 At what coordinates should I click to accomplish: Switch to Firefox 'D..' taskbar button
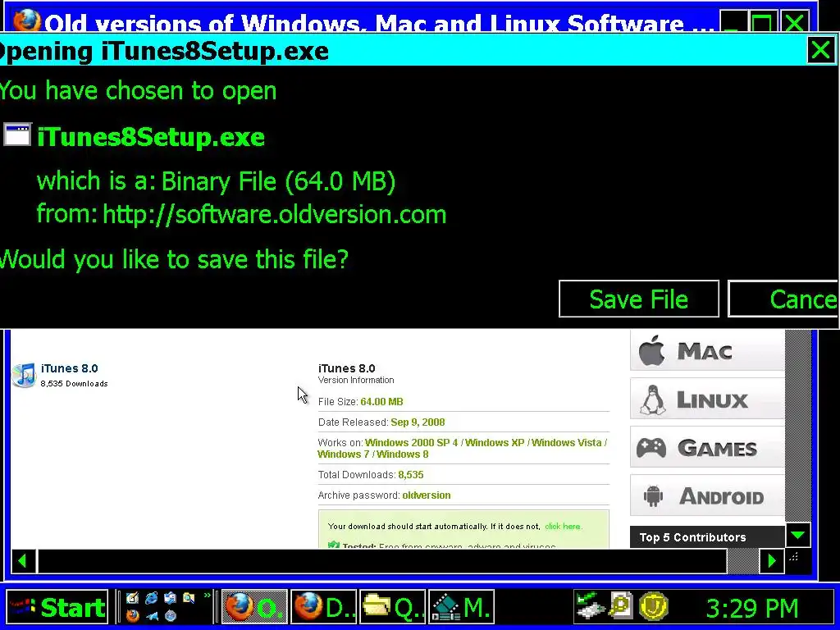(325, 608)
